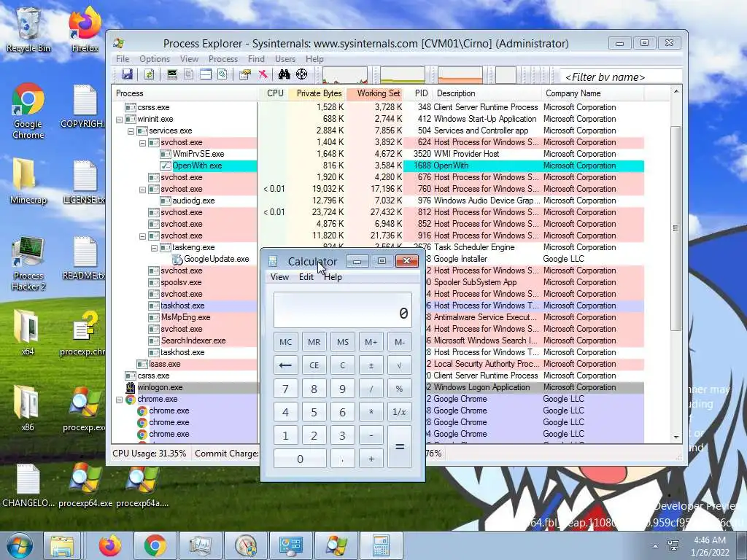Click the 1/x reciprocal button
The image size is (747, 560).
(399, 412)
